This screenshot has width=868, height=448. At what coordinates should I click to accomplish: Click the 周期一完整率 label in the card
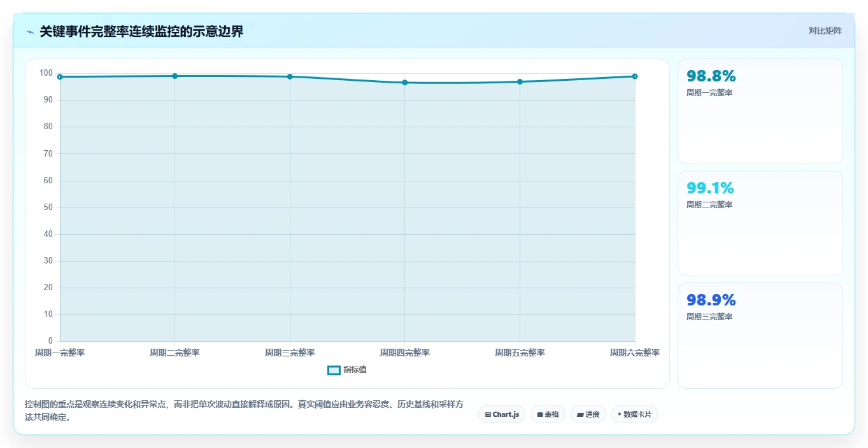point(709,93)
